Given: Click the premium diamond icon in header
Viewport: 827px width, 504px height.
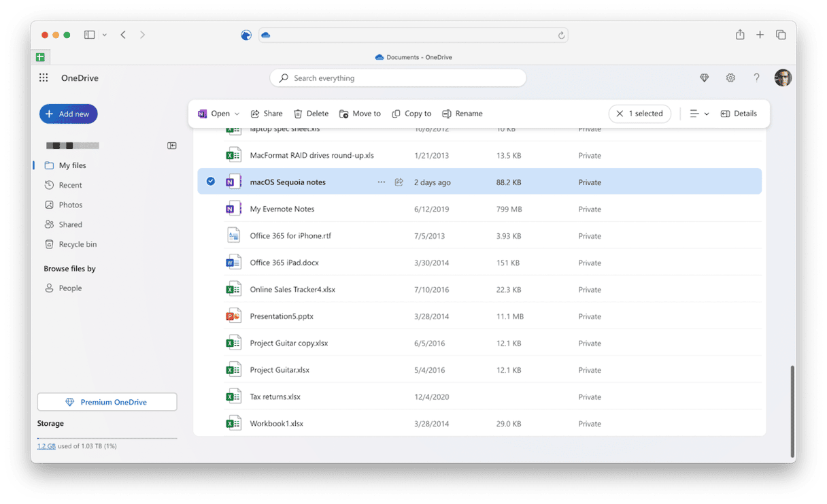Looking at the screenshot, I should (x=705, y=78).
